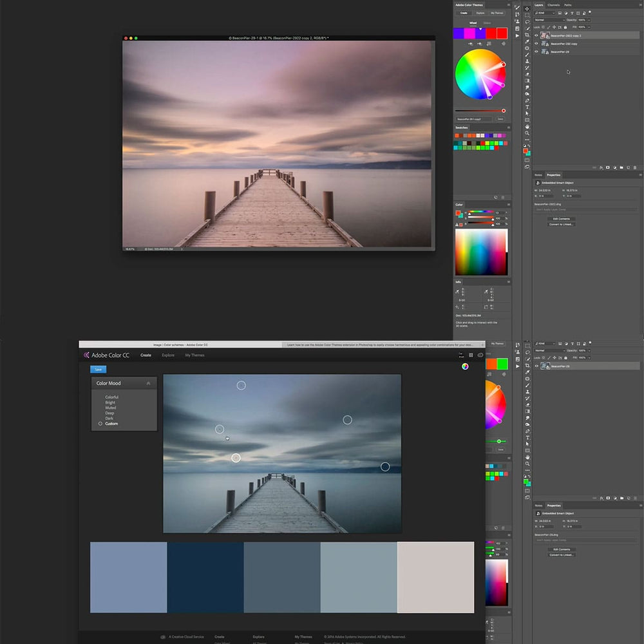The image size is (644, 644).
Task: Select the Horizontal Type tool
Action: [527, 108]
